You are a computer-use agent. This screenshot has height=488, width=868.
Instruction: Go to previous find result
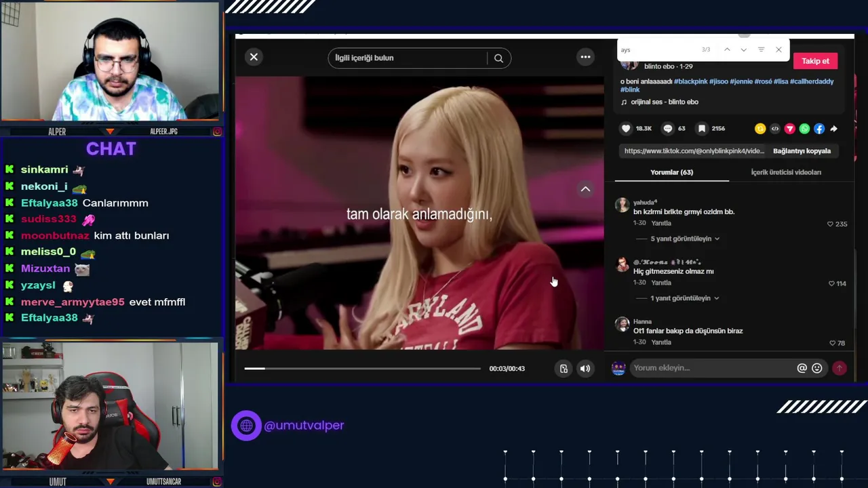727,49
